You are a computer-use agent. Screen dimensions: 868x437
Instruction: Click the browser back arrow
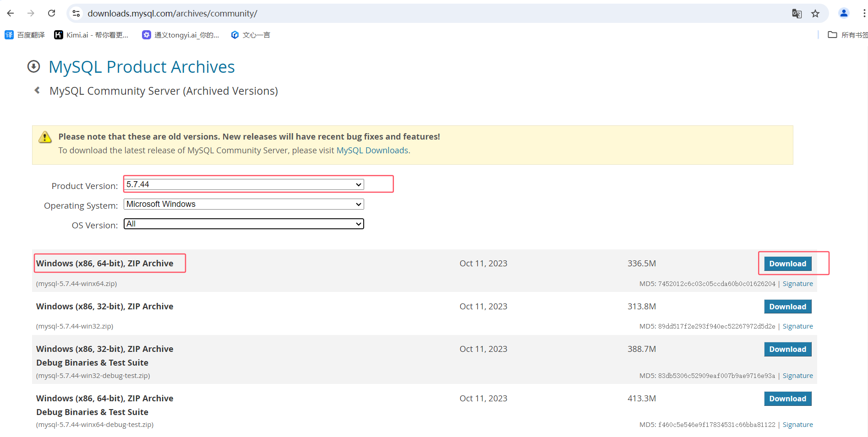point(11,13)
